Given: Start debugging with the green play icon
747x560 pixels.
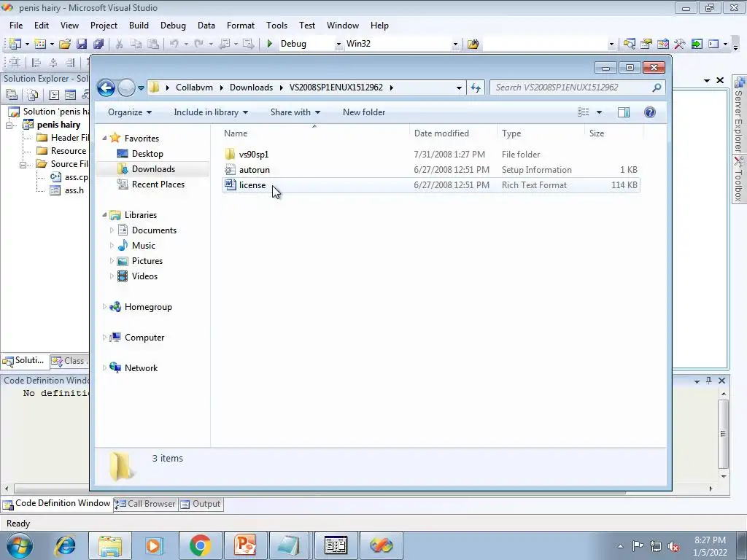Looking at the screenshot, I should pos(269,44).
